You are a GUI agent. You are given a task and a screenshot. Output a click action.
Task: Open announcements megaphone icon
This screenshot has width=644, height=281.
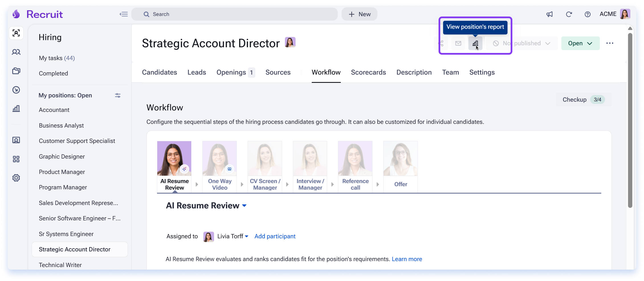550,14
